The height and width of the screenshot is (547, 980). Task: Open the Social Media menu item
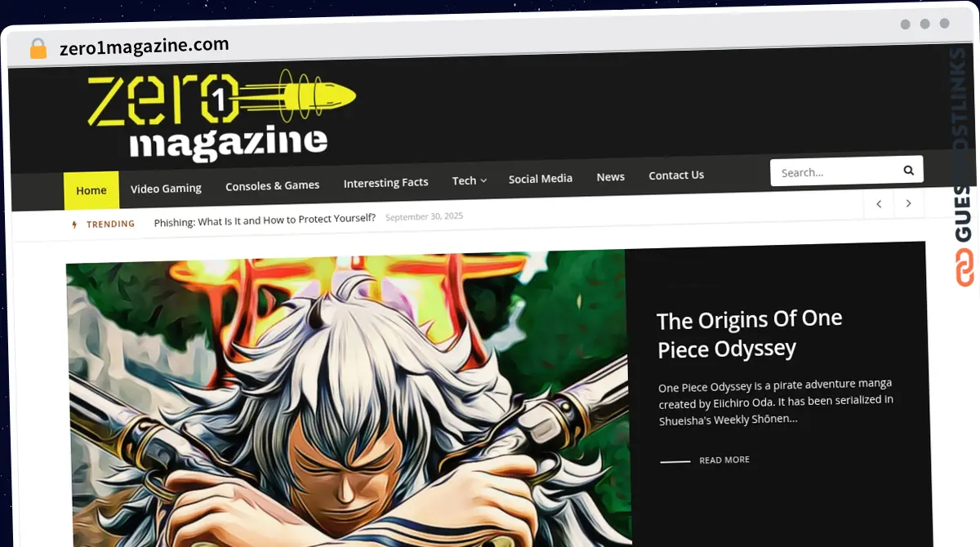click(x=541, y=179)
